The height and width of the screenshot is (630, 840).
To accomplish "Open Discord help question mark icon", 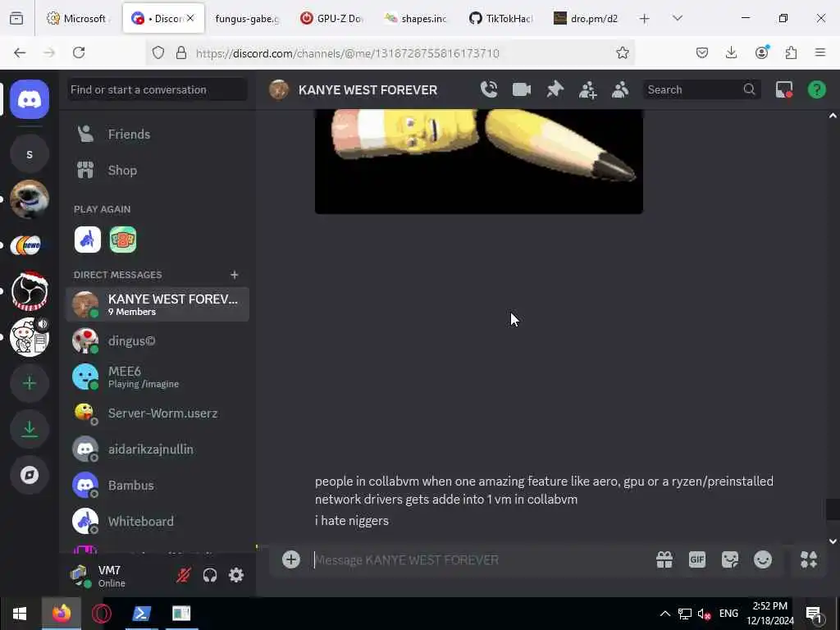I will point(817,89).
